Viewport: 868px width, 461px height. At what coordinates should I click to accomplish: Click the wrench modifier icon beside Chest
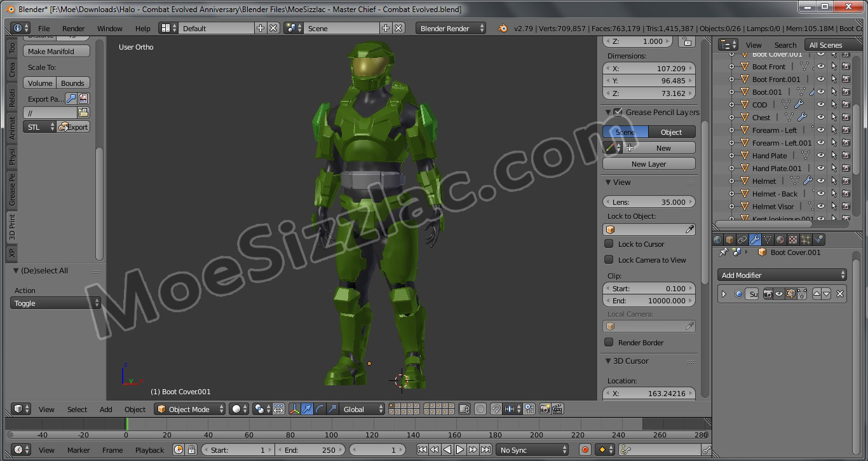pos(802,117)
